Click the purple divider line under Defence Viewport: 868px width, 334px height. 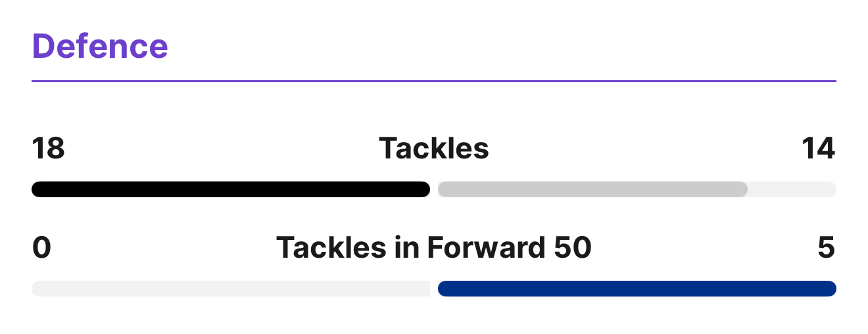pyautogui.click(x=434, y=81)
